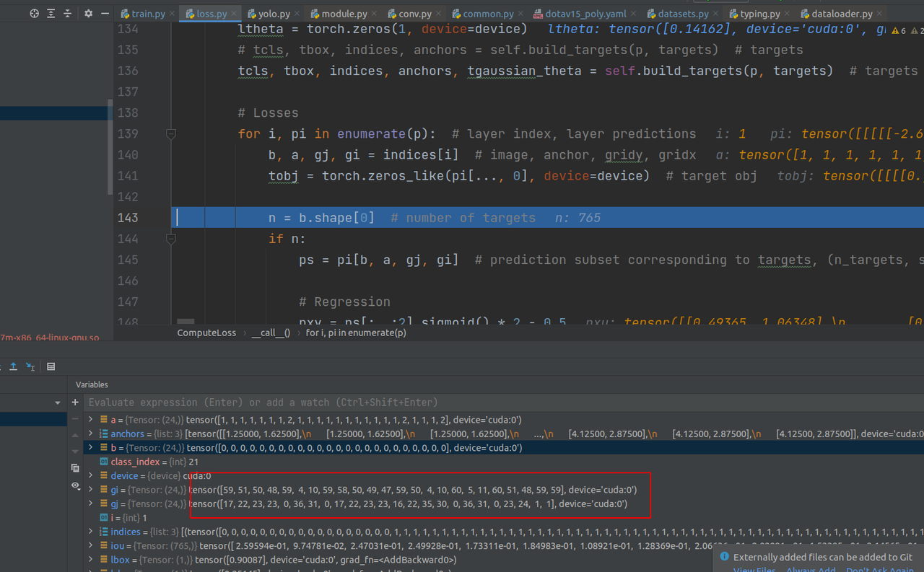924x572 pixels.
Task: Expand the indices list variable
Action: [x=90, y=532]
